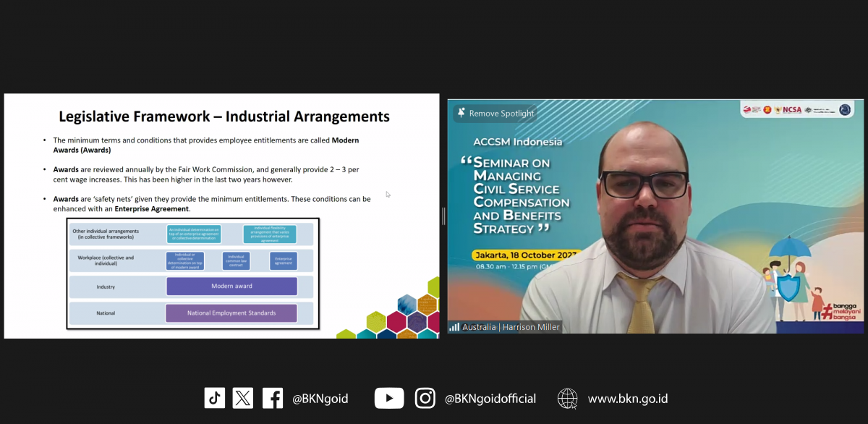Click the @BKNgoidofficial handle text
The width and height of the screenshot is (868, 424).
coord(490,399)
